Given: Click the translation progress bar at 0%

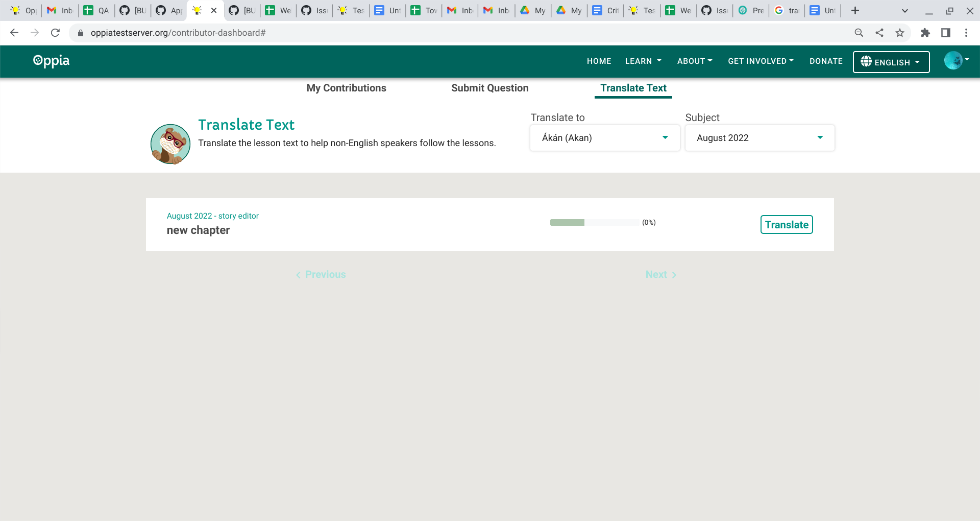Looking at the screenshot, I should (x=594, y=223).
